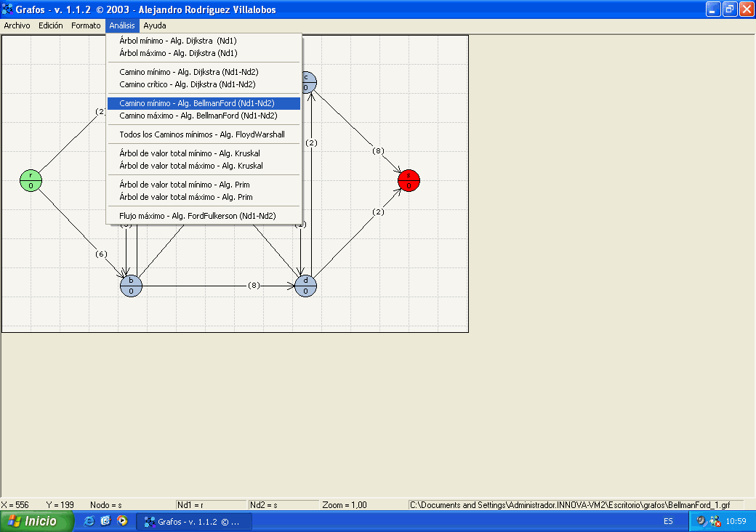Open the Inicio start button
Screen dimensions: 756x532
click(38, 521)
